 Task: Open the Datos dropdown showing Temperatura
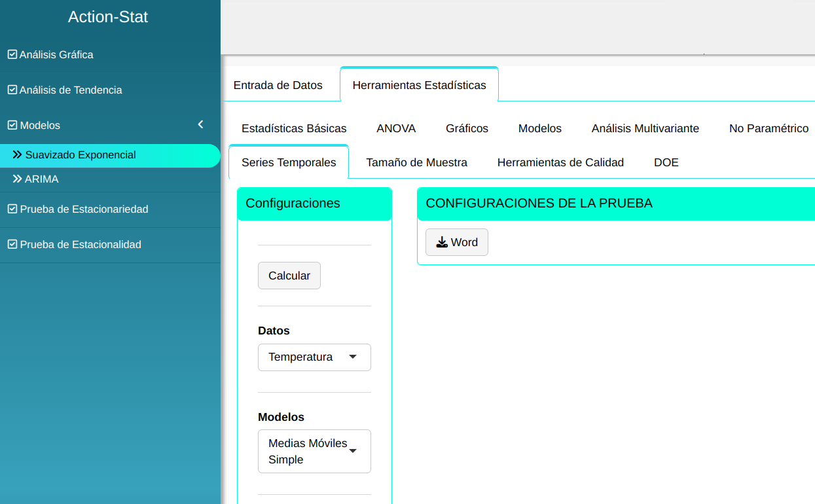click(x=314, y=357)
